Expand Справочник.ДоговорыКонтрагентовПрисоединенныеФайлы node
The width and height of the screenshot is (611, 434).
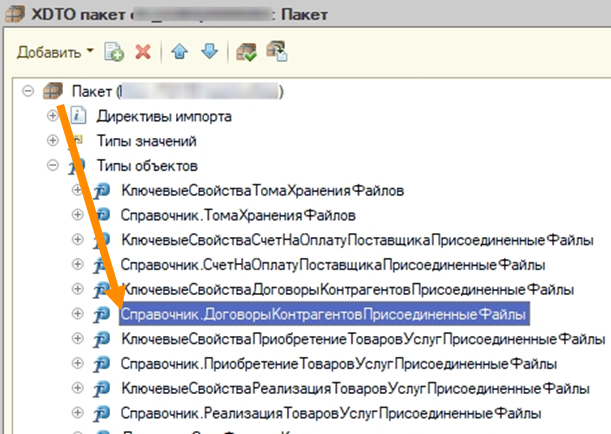pyautogui.click(x=78, y=314)
